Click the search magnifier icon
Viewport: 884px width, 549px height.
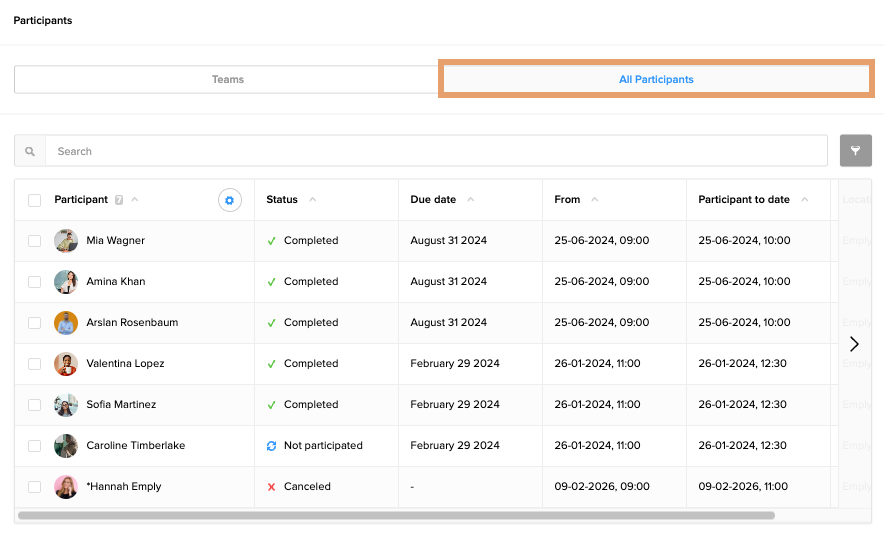tap(30, 152)
